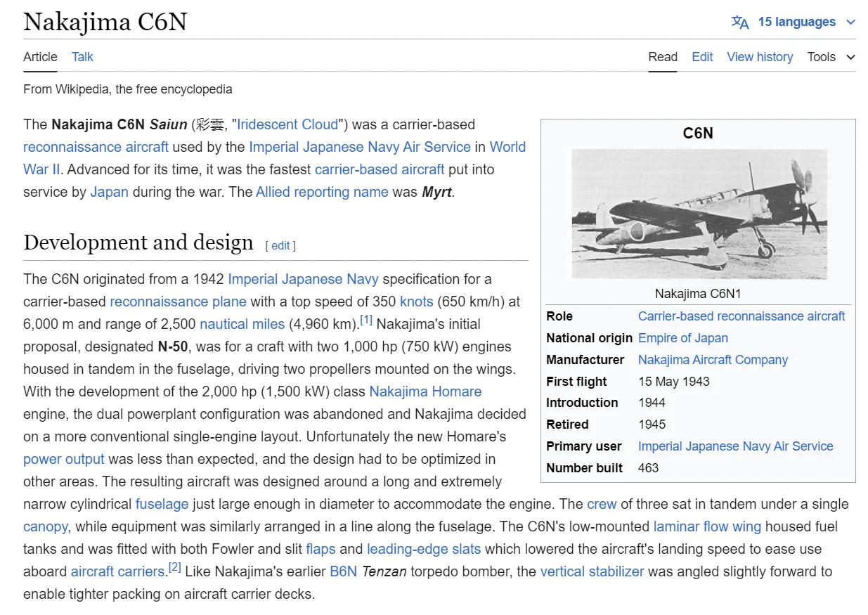This screenshot has width=868, height=615.
Task: Select the Article tab
Action: 40,57
